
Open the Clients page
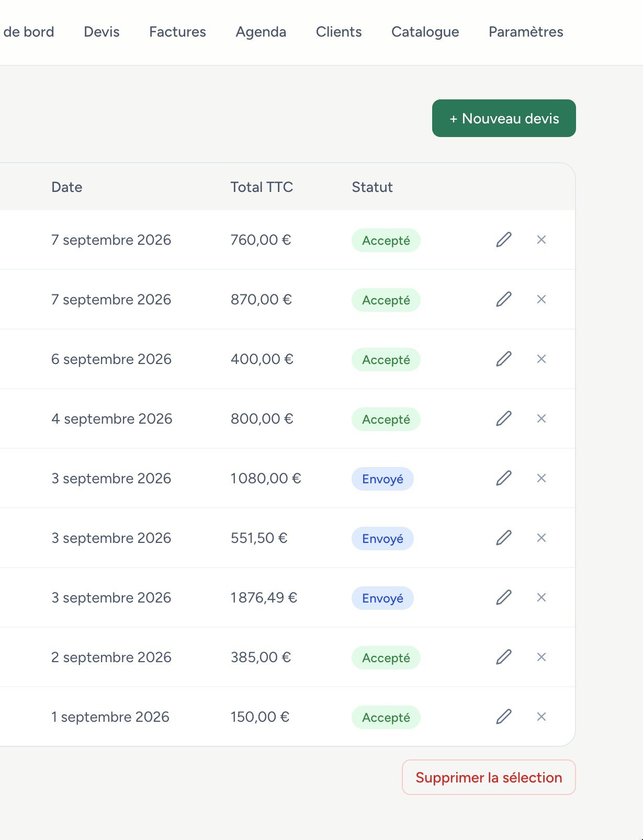click(339, 32)
